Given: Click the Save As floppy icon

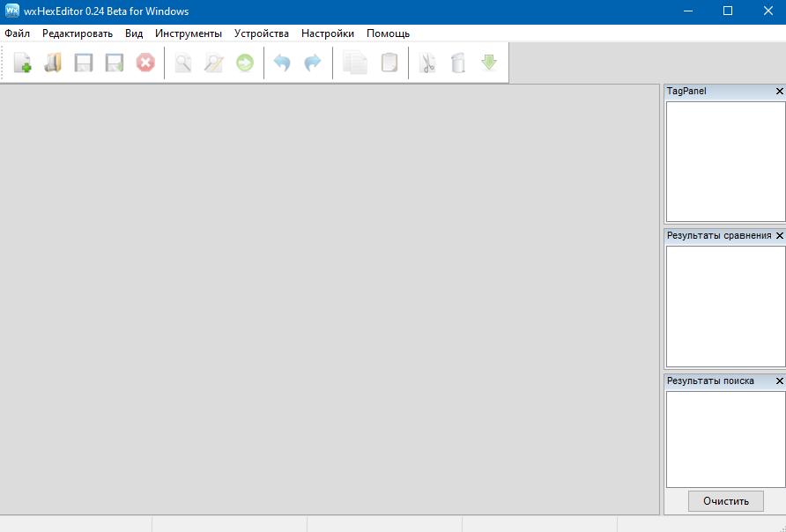Looking at the screenshot, I should pyautogui.click(x=115, y=63).
